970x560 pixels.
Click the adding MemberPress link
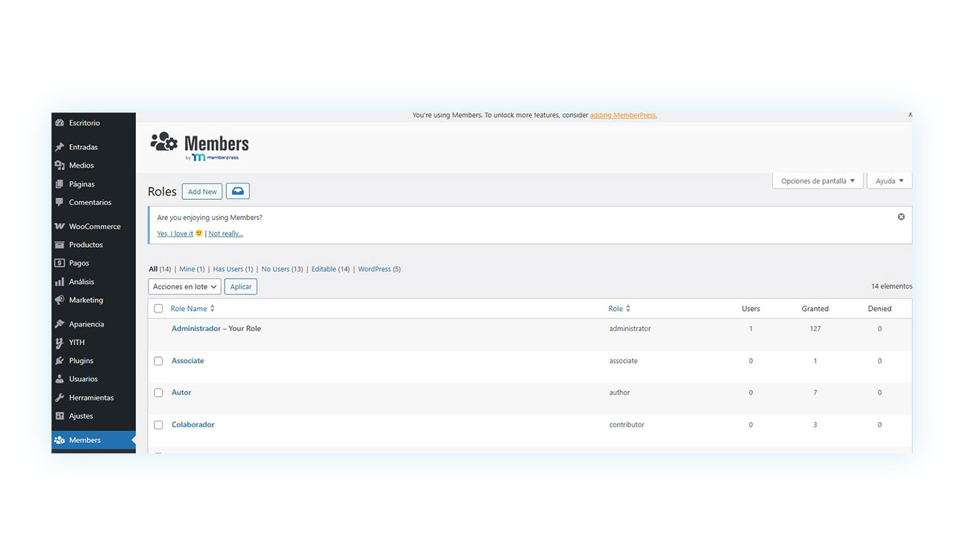[624, 115]
